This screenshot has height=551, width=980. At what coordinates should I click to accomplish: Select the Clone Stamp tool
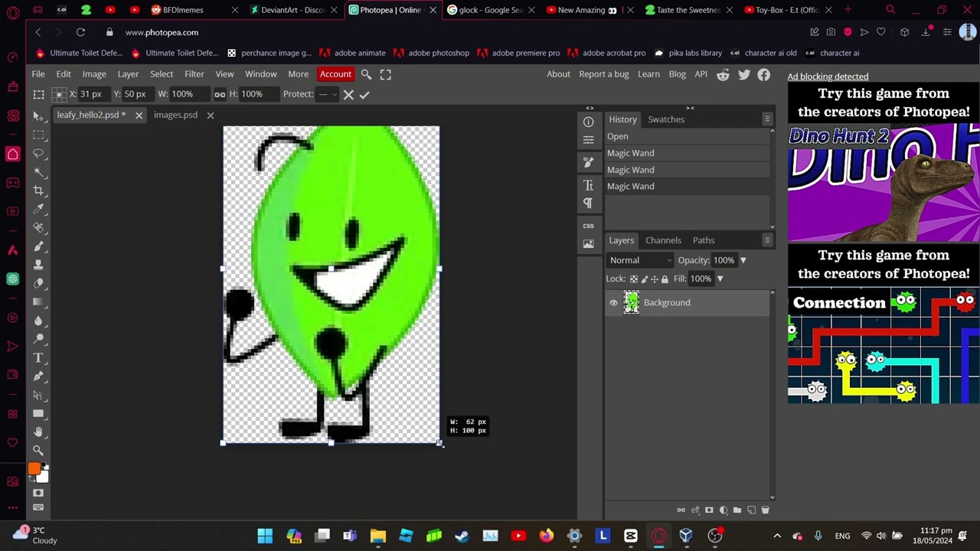click(x=38, y=265)
